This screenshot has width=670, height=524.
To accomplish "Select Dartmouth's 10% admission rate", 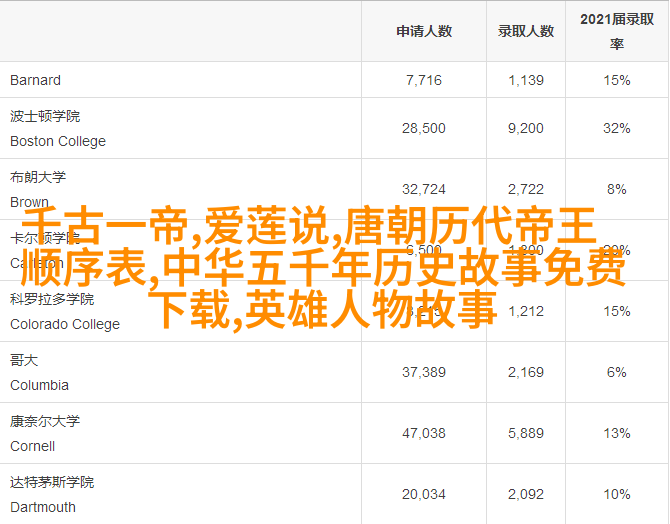I will 617,495.
